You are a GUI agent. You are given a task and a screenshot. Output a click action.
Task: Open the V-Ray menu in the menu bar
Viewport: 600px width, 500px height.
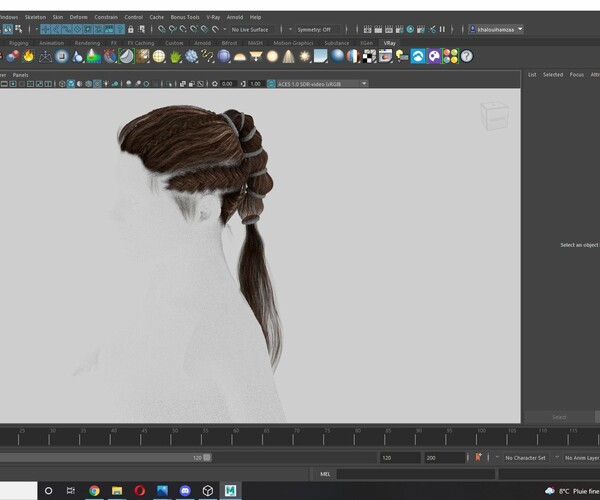click(213, 17)
